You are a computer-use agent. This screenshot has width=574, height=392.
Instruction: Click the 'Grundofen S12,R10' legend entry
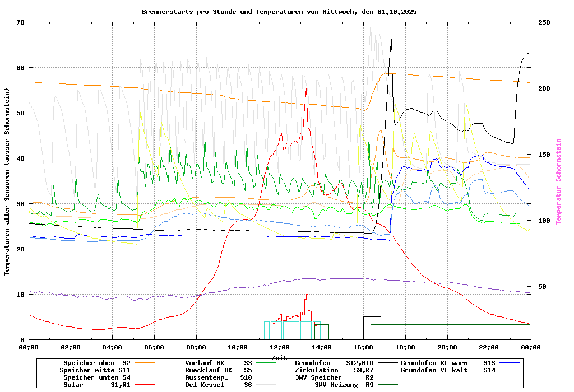pyautogui.click(x=334, y=363)
